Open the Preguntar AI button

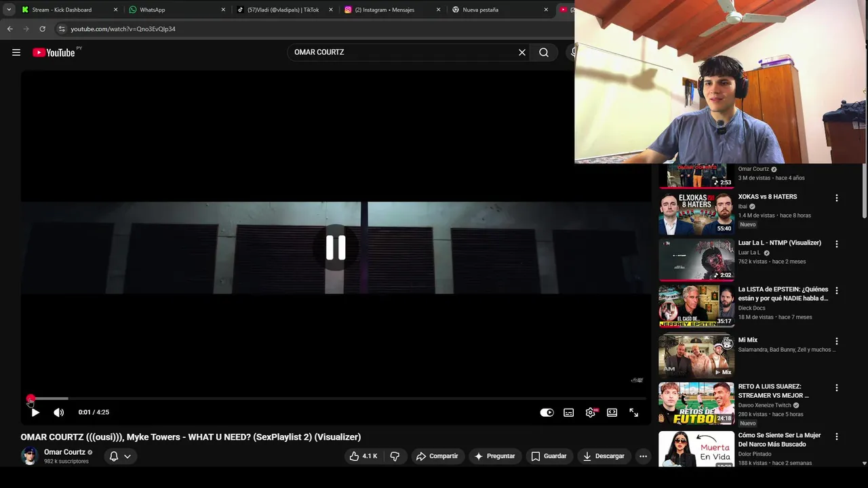click(495, 456)
